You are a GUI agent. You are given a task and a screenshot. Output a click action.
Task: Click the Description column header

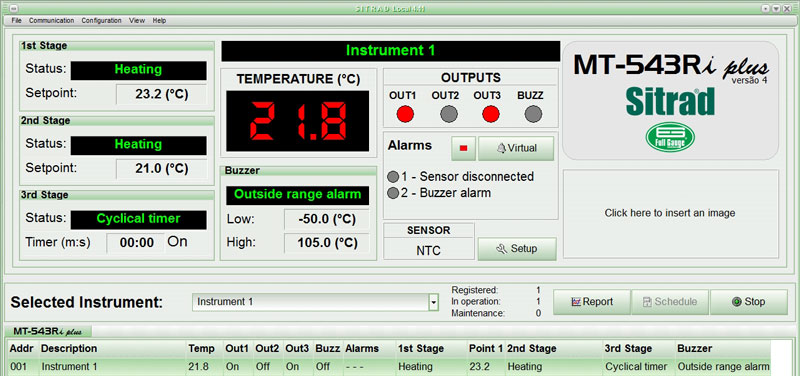(112, 348)
